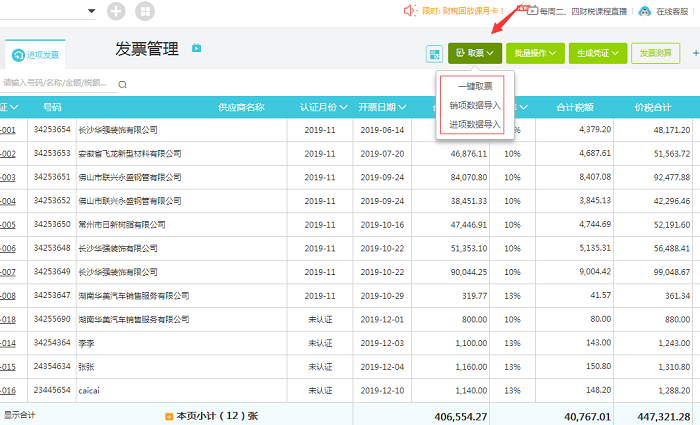Switch to the 进项发票 tab
Screen dimensions: 700x425
(35, 54)
